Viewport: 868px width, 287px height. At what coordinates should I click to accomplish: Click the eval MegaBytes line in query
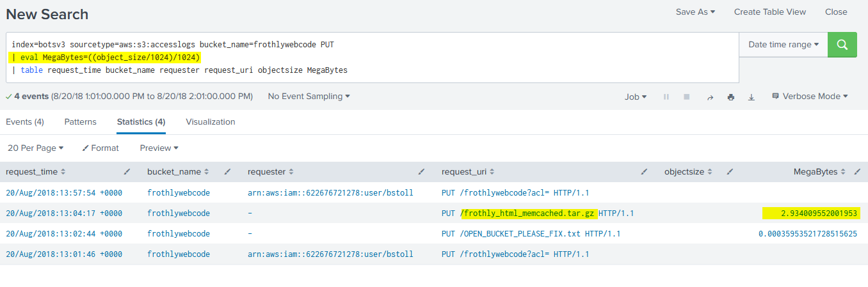coord(106,58)
